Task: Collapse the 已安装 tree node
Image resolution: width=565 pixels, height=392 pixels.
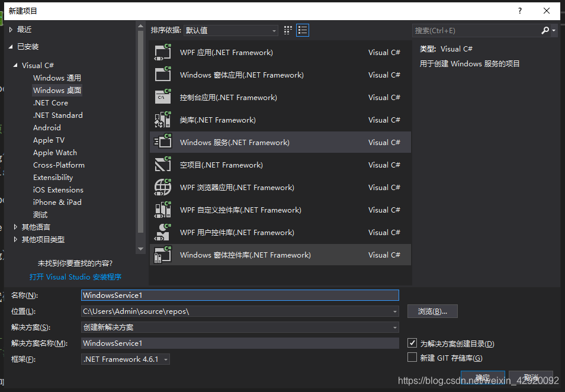Action: tap(11, 46)
